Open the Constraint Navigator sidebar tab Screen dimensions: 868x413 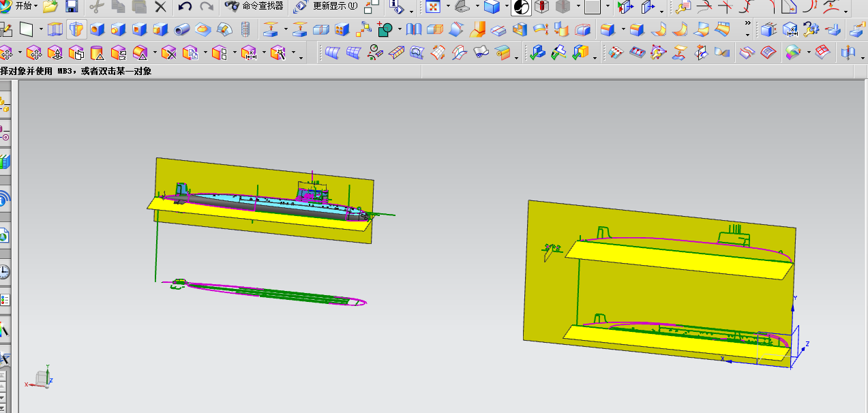tap(4, 132)
